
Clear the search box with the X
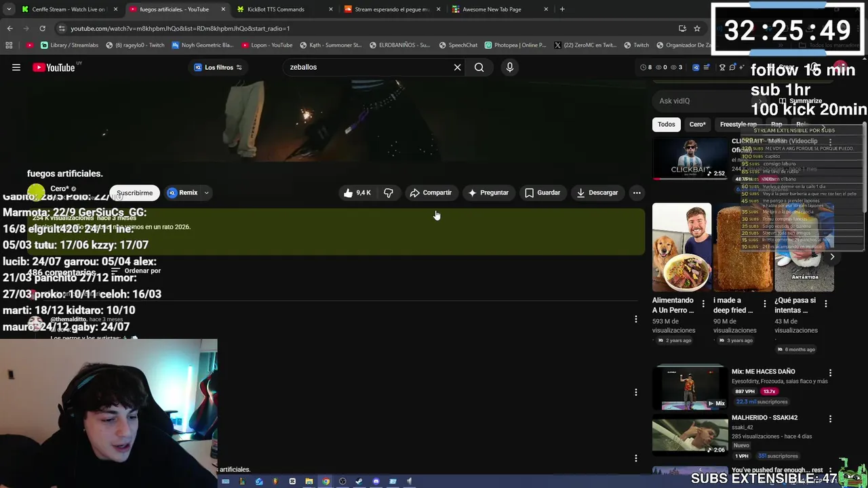click(457, 67)
